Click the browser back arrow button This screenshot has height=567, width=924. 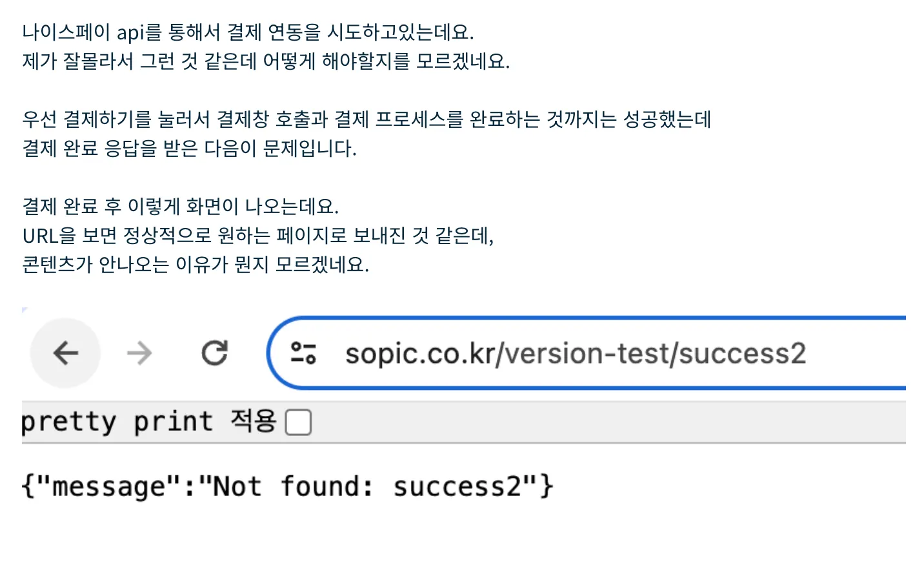pos(65,353)
